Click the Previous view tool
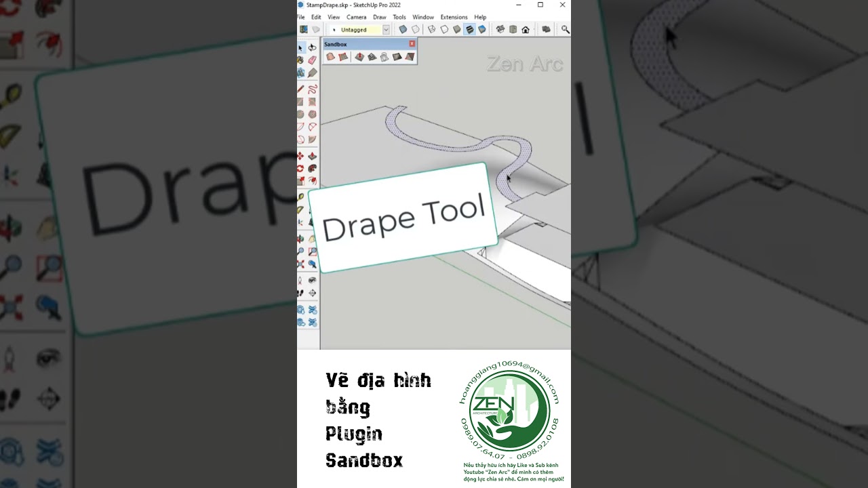 point(312,264)
